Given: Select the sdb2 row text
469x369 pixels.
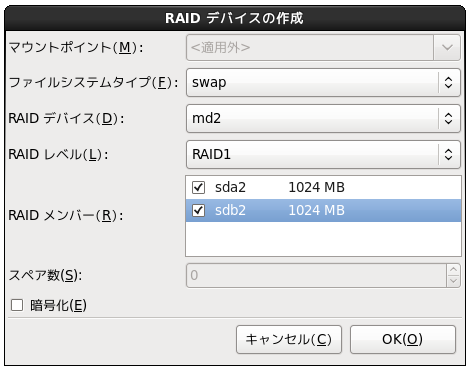Looking at the screenshot, I should (x=230, y=210).
